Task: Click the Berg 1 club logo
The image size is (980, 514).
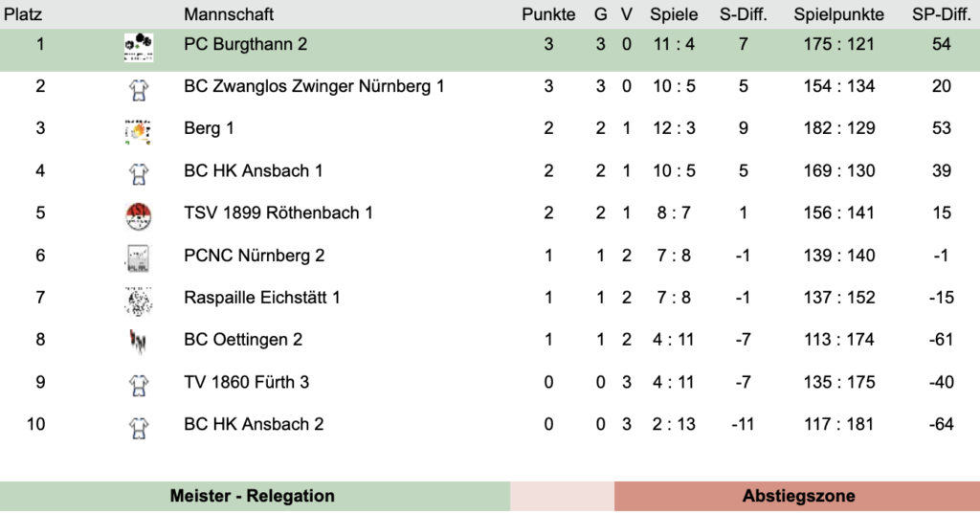Action: pyautogui.click(x=139, y=131)
